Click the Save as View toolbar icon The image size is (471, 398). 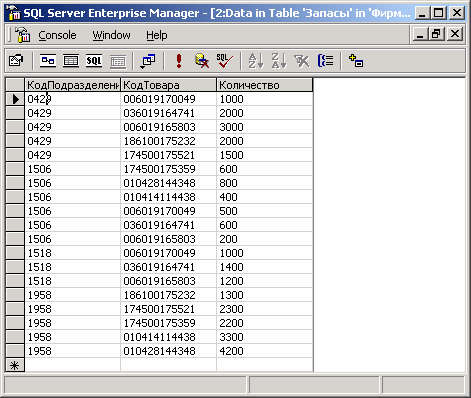(16, 61)
